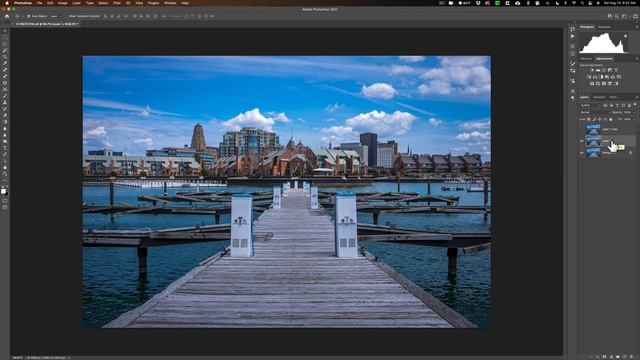
Task: Open the History panel icon in collapsed dock
Action: tap(573, 29)
